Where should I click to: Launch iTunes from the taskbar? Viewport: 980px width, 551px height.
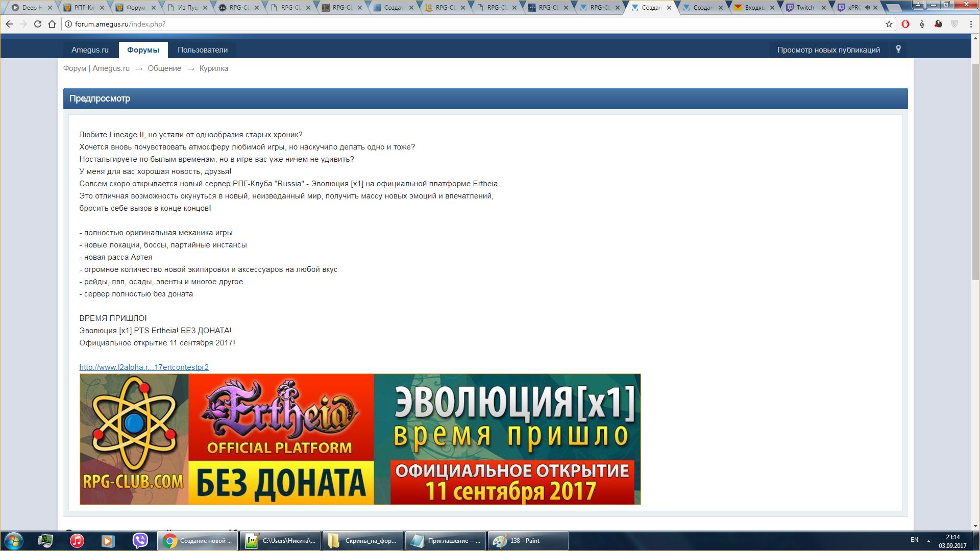pyautogui.click(x=77, y=541)
